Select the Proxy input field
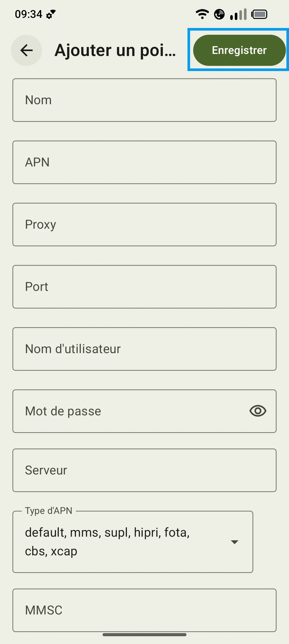The height and width of the screenshot is (644, 289). click(144, 225)
